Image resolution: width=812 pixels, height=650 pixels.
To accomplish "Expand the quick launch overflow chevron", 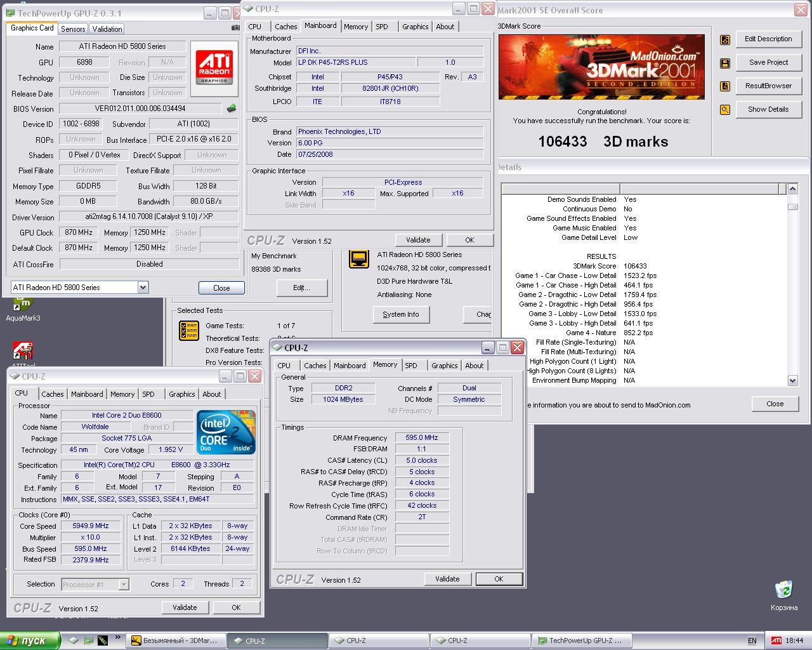I will (x=117, y=638).
